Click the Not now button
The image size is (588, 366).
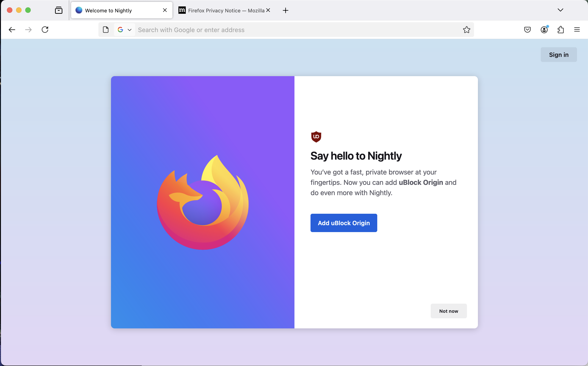(448, 311)
